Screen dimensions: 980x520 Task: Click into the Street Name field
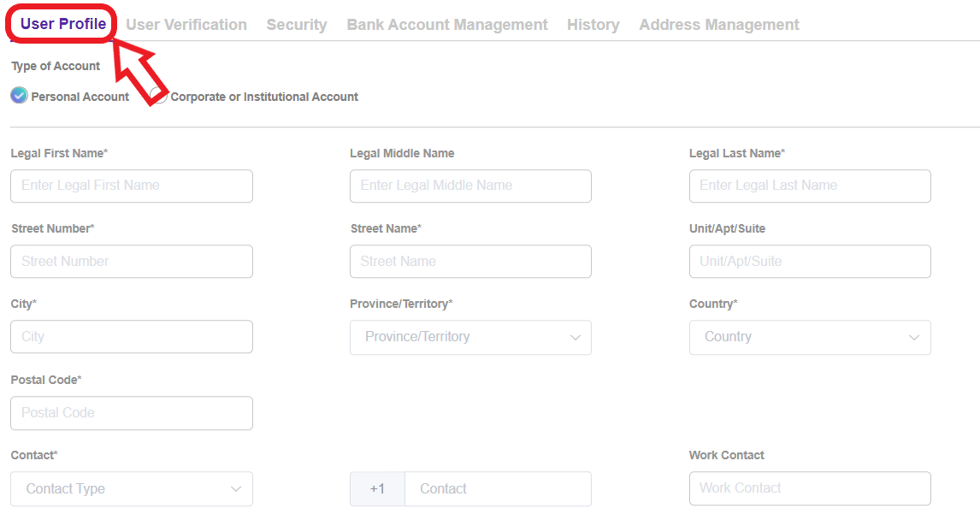pyautogui.click(x=470, y=261)
